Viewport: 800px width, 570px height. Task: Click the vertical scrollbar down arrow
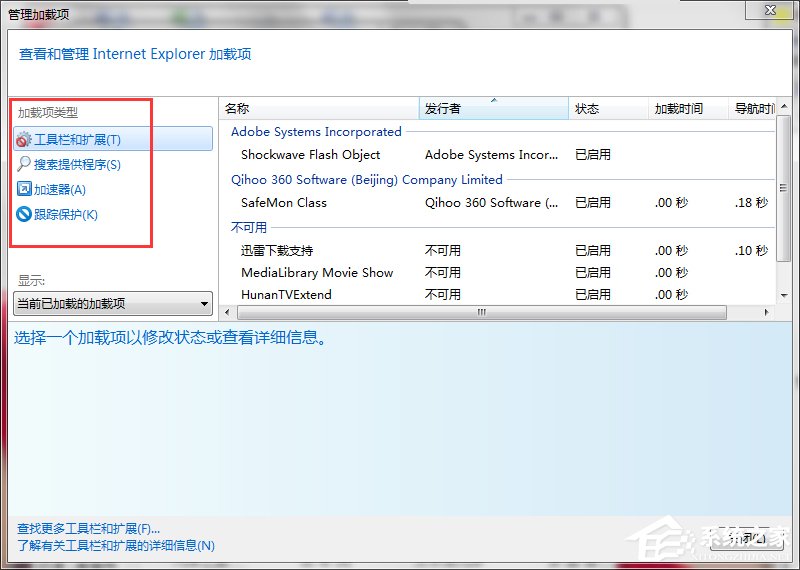coord(784,295)
